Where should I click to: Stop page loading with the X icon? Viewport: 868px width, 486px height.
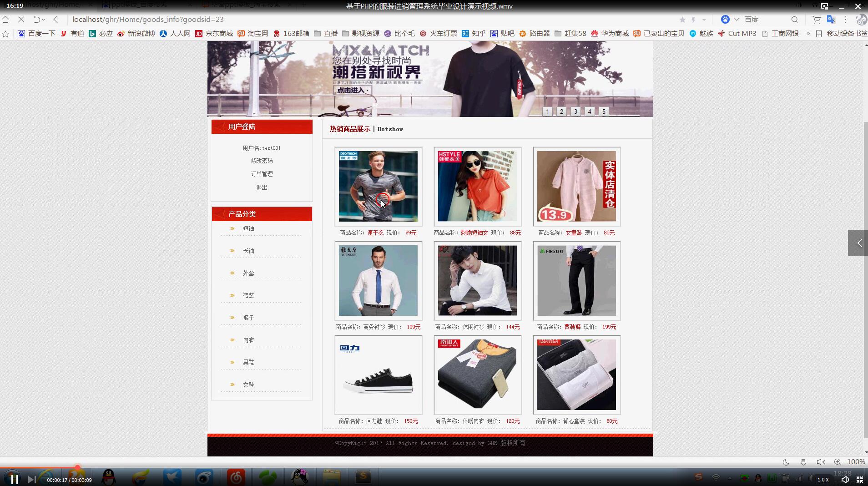[x=21, y=20]
